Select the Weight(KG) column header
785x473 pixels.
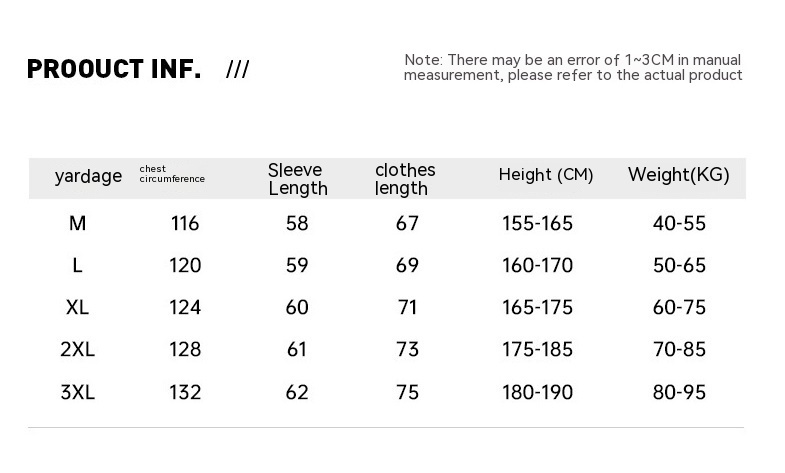point(679,175)
